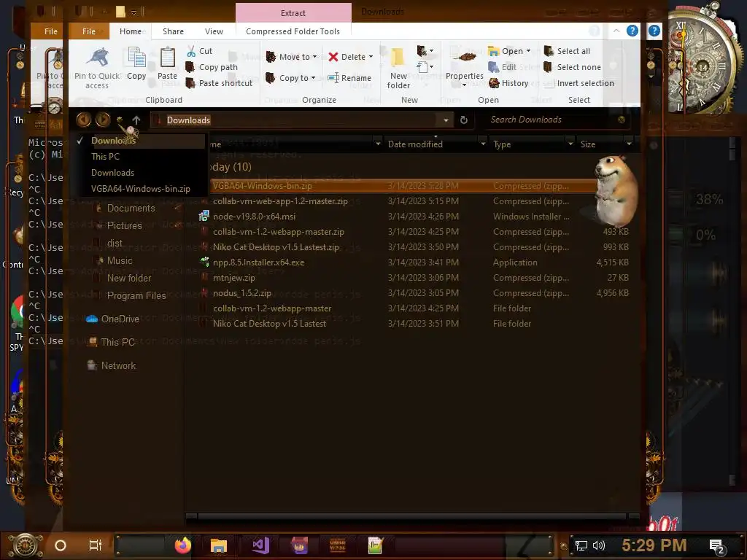This screenshot has height=560, width=747.
Task: Open the Copy to dropdown
Action: click(290, 77)
